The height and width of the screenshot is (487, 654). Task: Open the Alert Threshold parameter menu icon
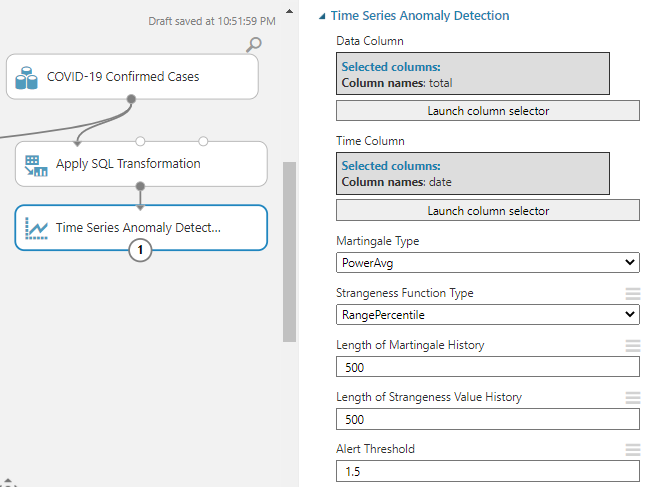click(x=632, y=450)
